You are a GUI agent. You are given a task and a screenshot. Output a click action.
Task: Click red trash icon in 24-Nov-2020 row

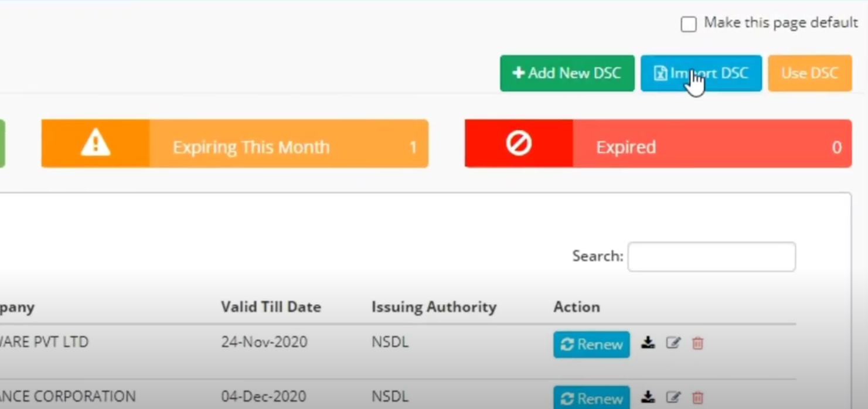(697, 343)
